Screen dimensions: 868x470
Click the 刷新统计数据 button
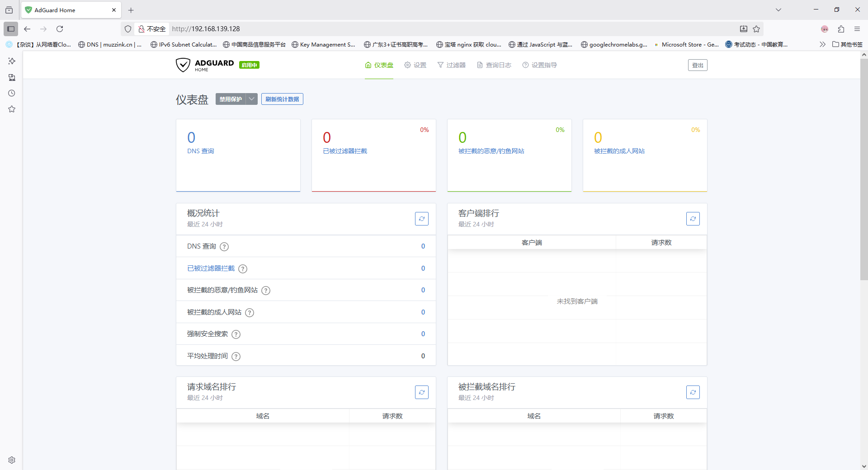(282, 99)
